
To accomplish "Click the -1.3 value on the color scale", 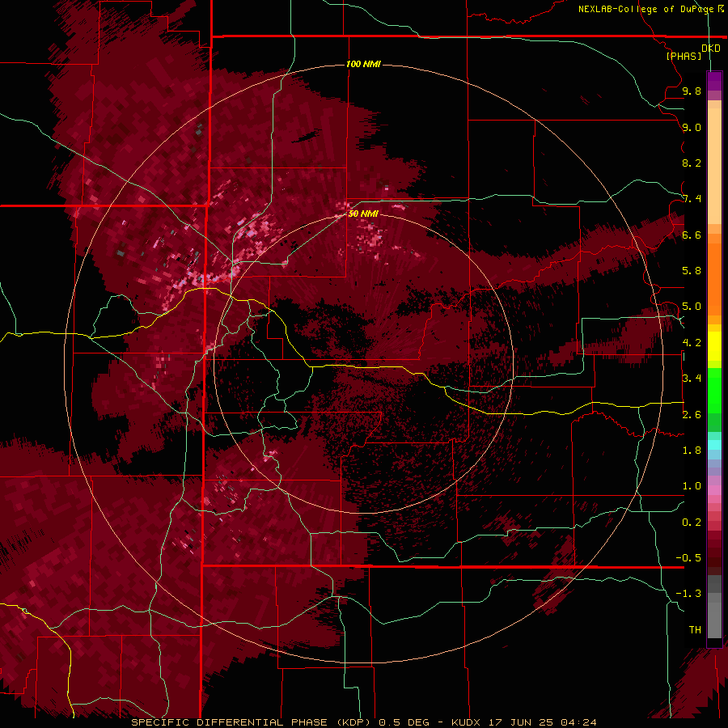I will 688,594.
